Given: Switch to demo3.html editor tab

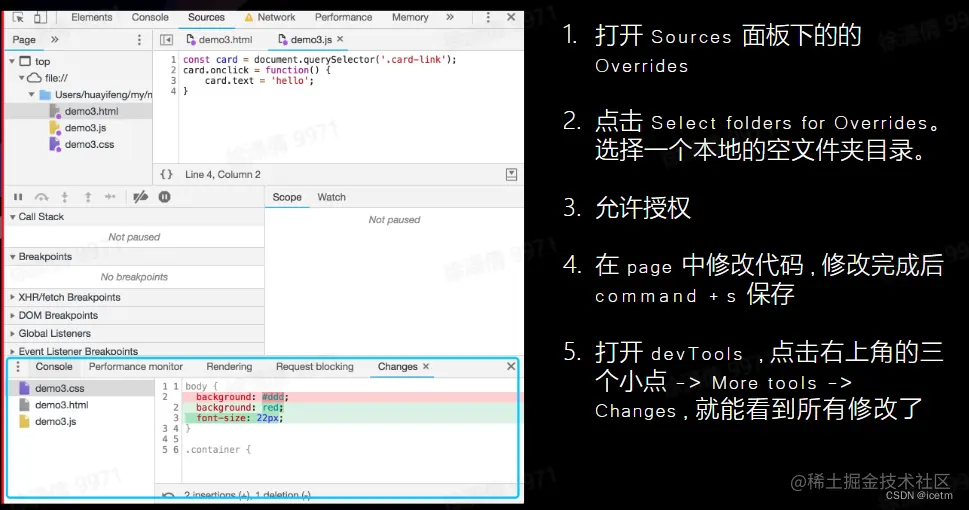Looking at the screenshot, I should coord(219,40).
